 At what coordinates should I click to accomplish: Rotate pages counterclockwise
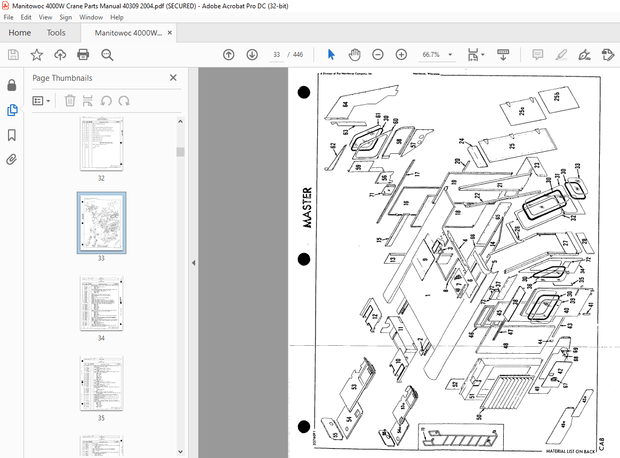(x=106, y=101)
